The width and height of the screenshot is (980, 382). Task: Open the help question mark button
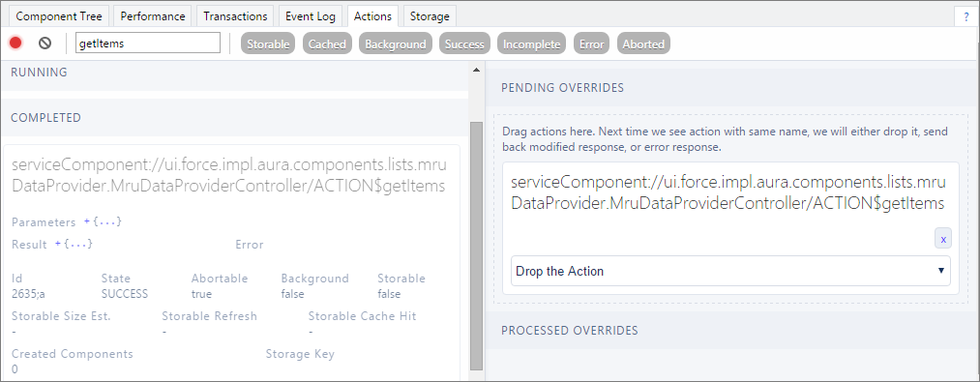(x=966, y=17)
